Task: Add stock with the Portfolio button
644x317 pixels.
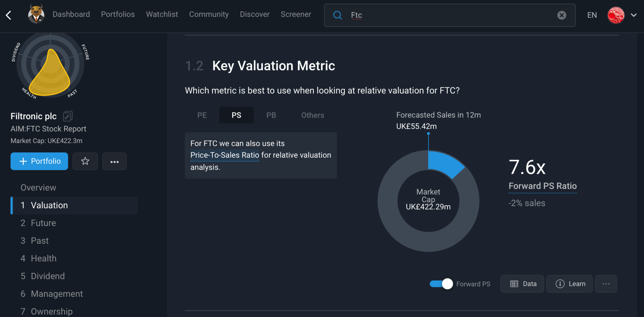Action: point(39,161)
